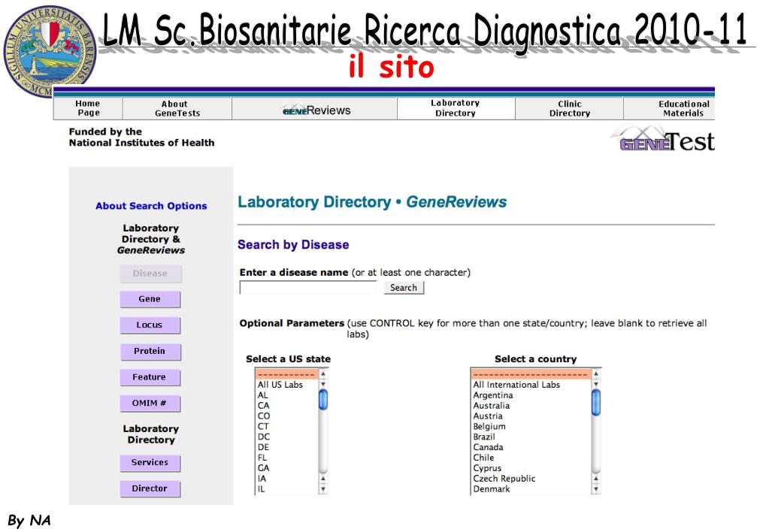
Task: Choose DE in the US state list
Action: tap(287, 447)
